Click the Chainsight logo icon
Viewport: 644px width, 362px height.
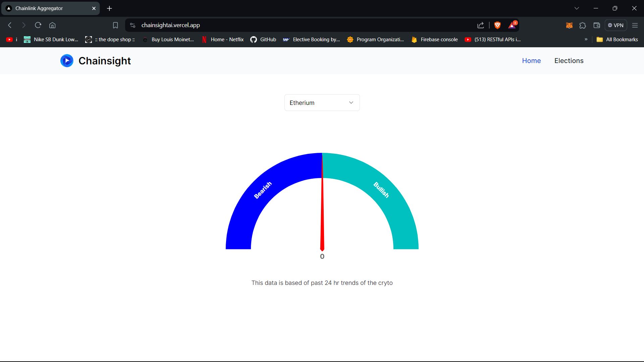(67, 61)
